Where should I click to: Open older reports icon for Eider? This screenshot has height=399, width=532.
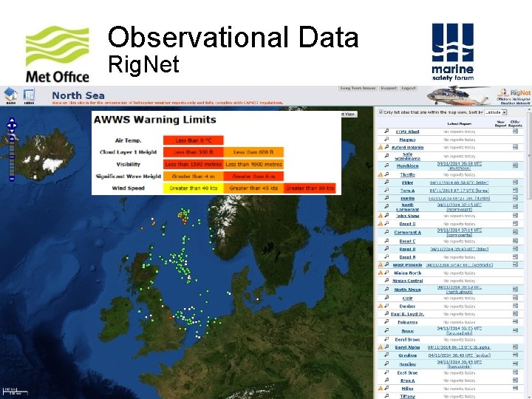coord(516,183)
